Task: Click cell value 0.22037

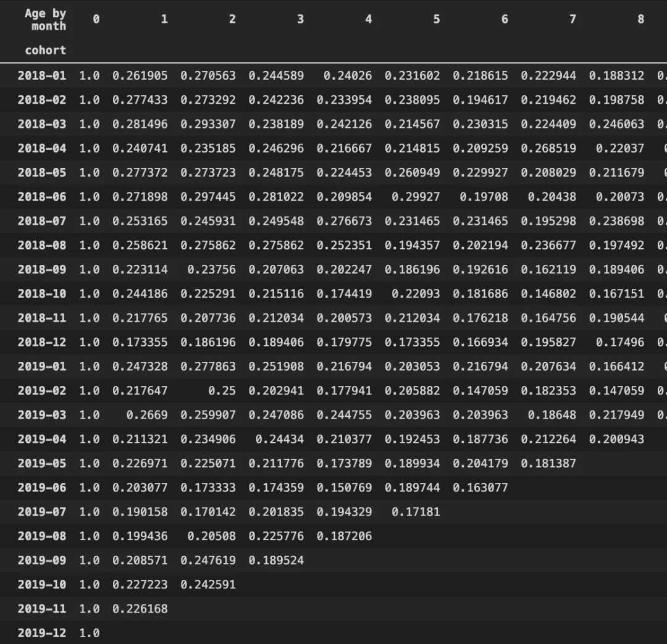Action: tap(620, 148)
